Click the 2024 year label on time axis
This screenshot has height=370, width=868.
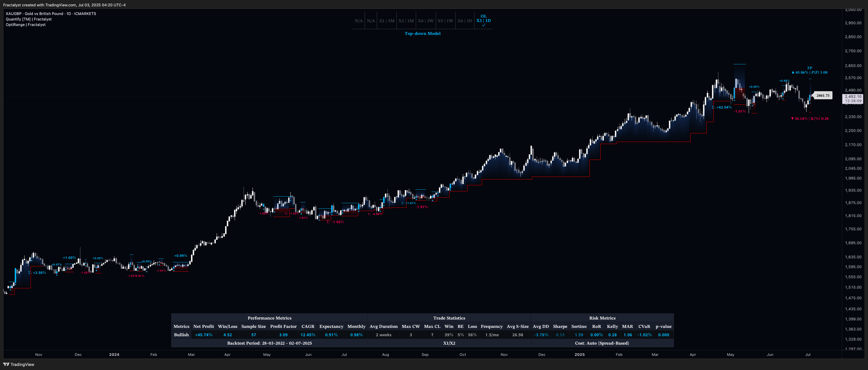[114, 354]
